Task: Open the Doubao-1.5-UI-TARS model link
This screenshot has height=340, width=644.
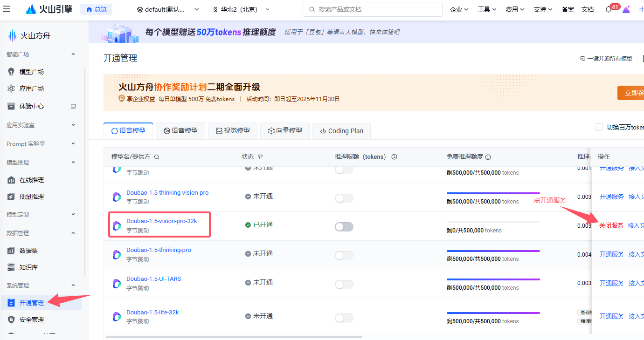Action: (153, 279)
